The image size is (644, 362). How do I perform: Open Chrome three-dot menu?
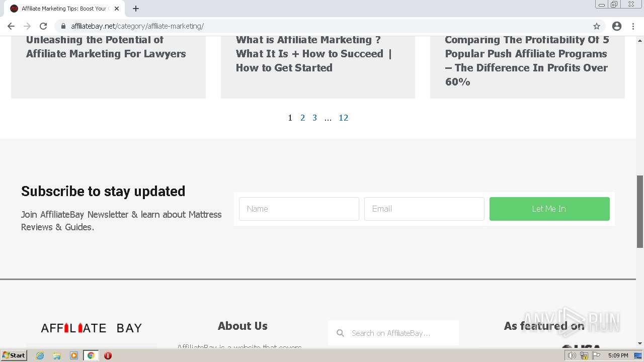tap(633, 26)
